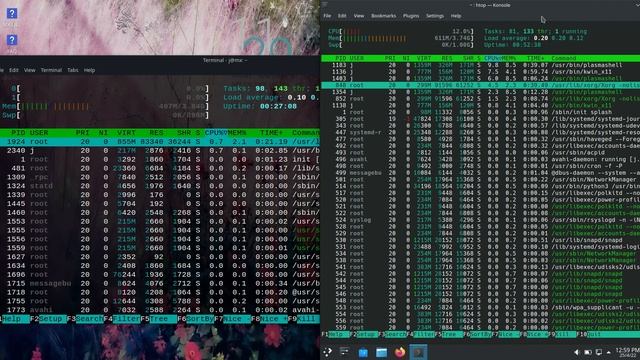Screen dimensions: 640x360
Task: Select highlighted PID 1924 root row in left htop
Action: [x=160, y=142]
